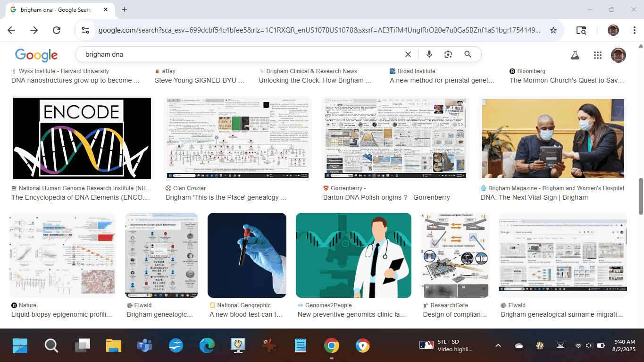The height and width of the screenshot is (362, 644).
Task: Reload the current page
Action: tap(57, 30)
